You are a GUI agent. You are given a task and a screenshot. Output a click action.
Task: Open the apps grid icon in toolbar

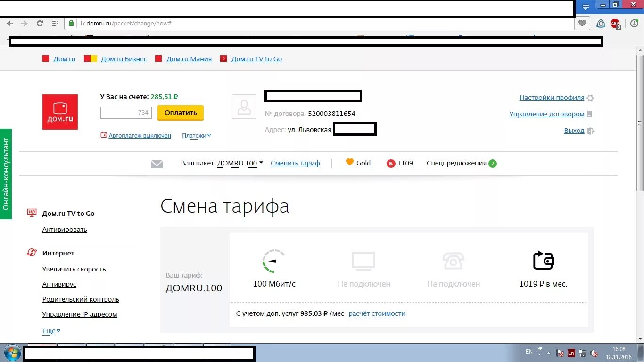coord(55,23)
